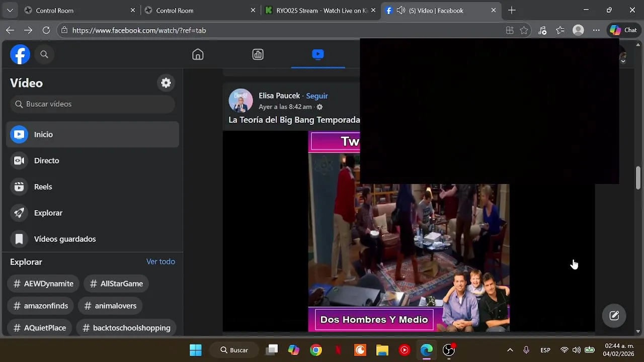644x362 pixels.
Task: Follow Elisa Paucek via Seguir
Action: (317, 96)
